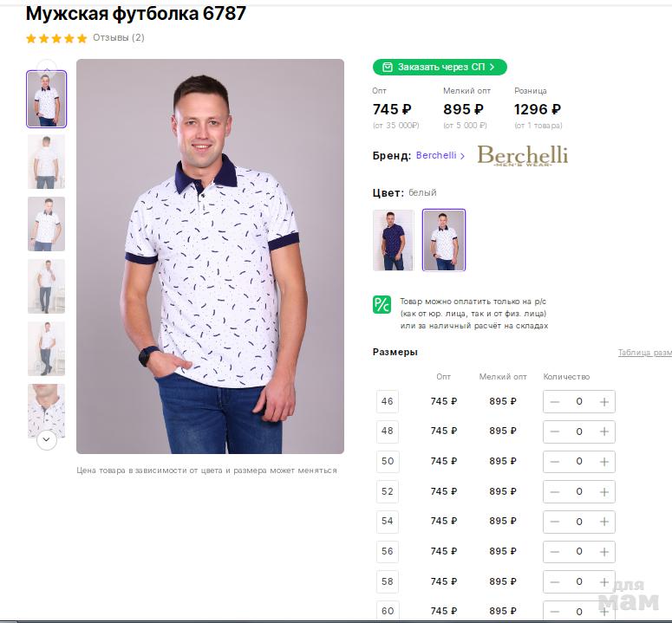Decrease quantity for size 54
The height and width of the screenshot is (623, 672).
(555, 522)
